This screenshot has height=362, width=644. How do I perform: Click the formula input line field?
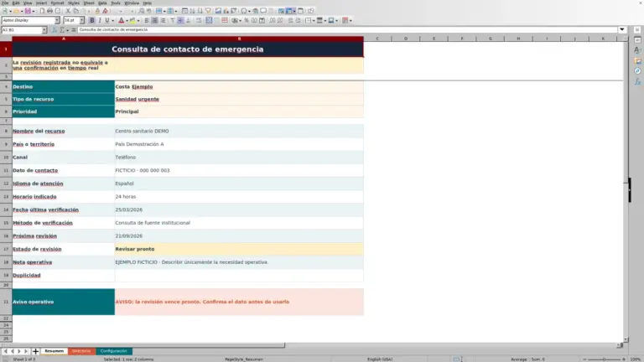347,29
